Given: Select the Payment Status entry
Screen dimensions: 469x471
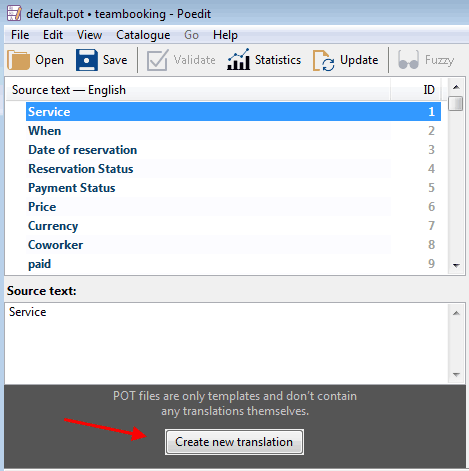Looking at the screenshot, I should 233,188.
